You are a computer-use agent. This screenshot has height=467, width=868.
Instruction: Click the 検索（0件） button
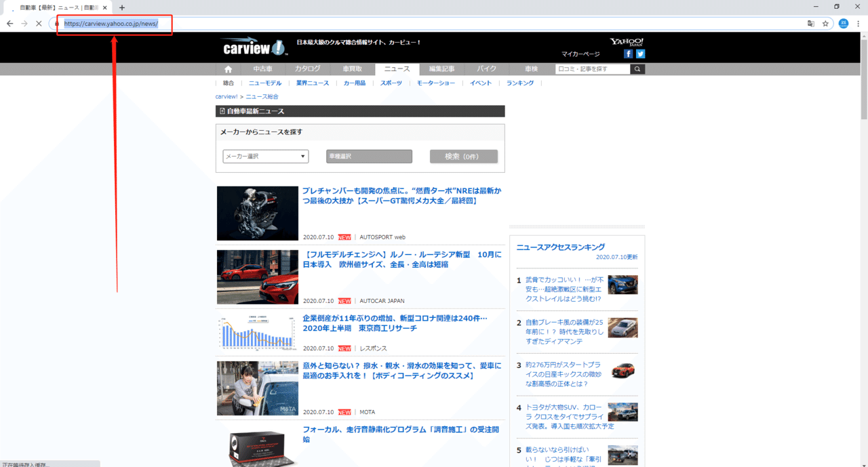pos(464,157)
